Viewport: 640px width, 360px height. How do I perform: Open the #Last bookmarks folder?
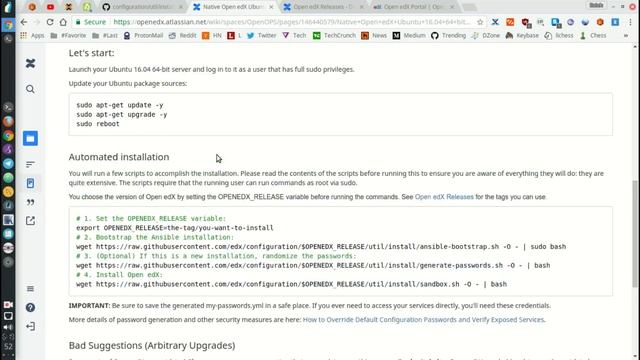(105, 36)
